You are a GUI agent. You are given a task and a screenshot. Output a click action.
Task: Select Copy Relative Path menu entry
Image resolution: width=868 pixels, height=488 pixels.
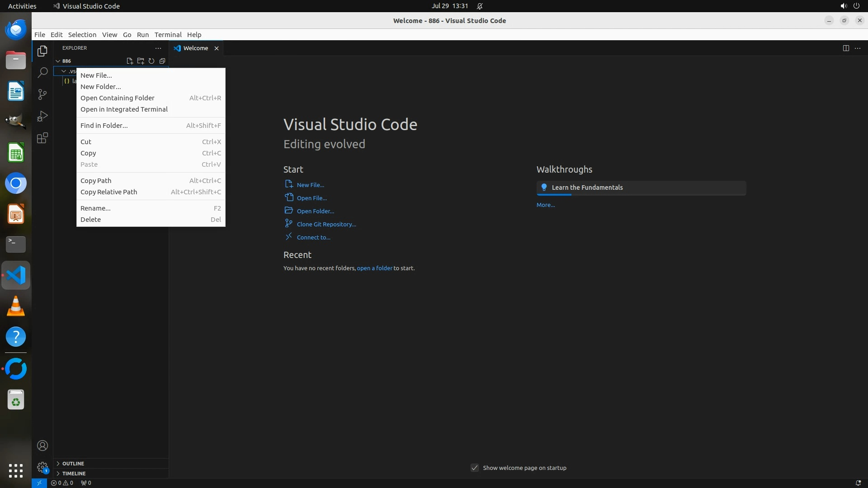coord(108,192)
